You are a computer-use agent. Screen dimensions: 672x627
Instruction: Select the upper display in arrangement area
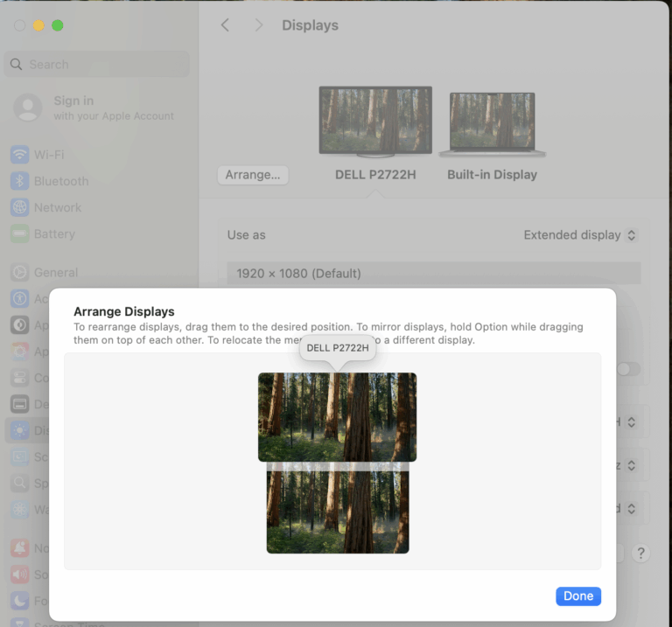pos(337,416)
